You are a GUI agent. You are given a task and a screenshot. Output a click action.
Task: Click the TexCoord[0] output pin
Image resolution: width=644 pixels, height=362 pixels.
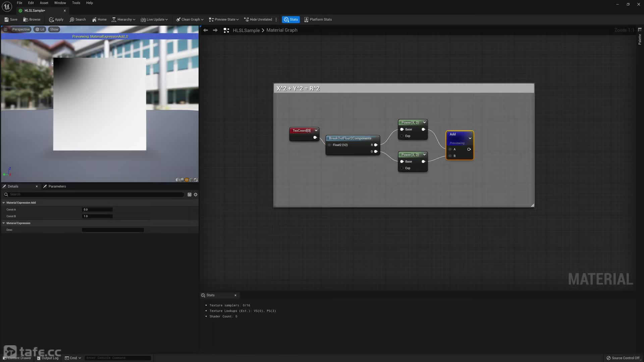click(x=315, y=137)
